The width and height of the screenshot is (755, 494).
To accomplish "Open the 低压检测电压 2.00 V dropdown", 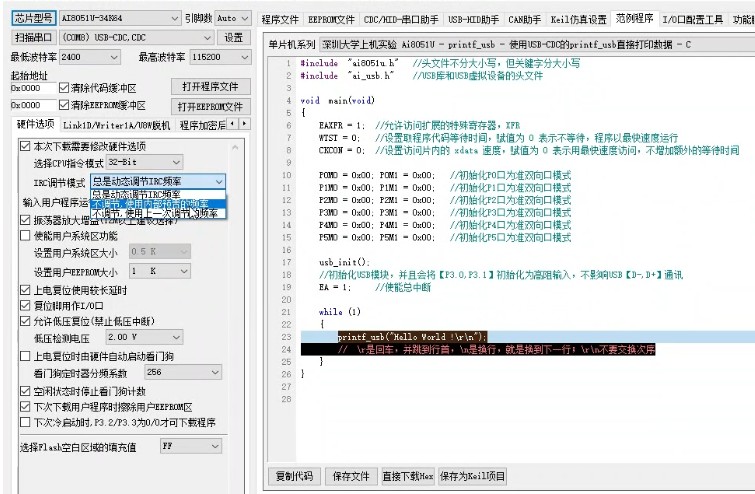I will coord(144,337).
